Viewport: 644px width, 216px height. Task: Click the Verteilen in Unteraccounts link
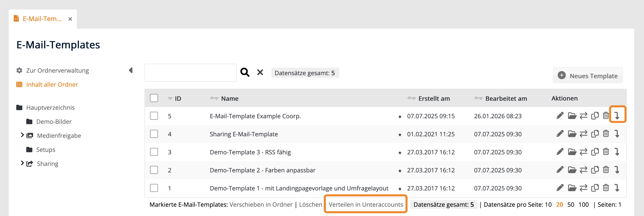366,204
